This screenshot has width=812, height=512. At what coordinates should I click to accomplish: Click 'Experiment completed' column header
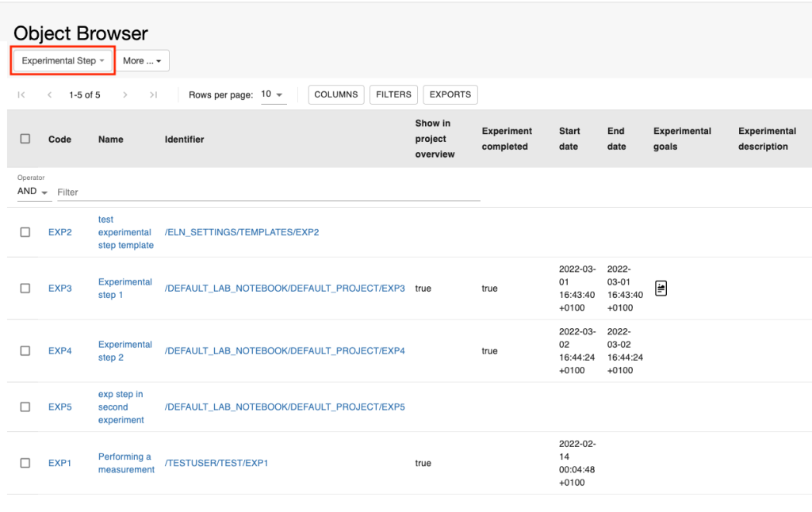point(507,139)
